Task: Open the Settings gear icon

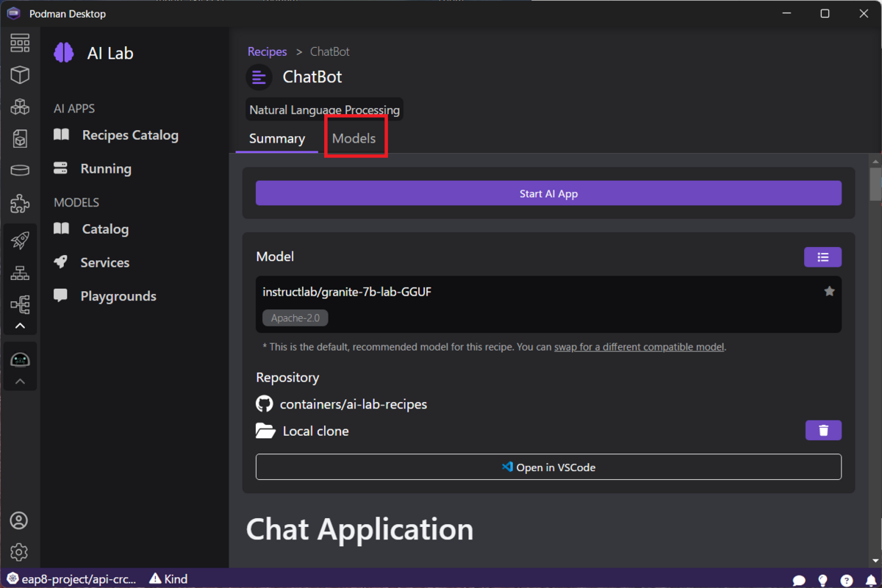Action: pyautogui.click(x=19, y=552)
